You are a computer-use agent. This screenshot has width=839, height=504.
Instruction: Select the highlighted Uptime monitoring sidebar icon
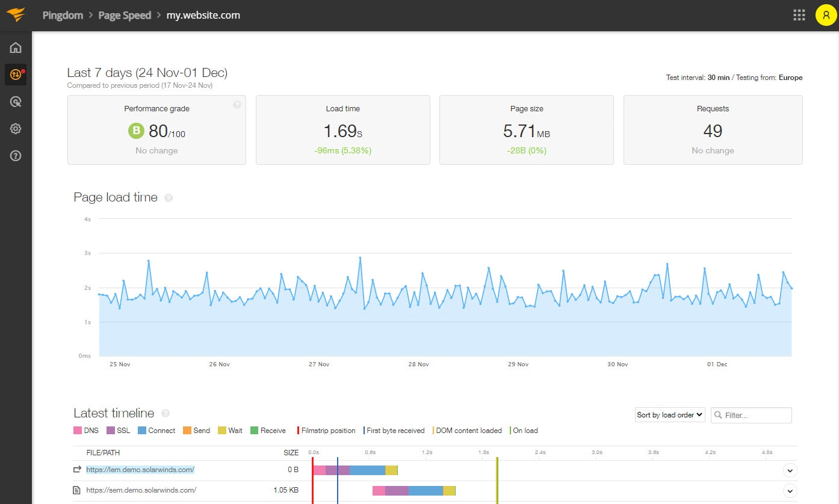[15, 74]
